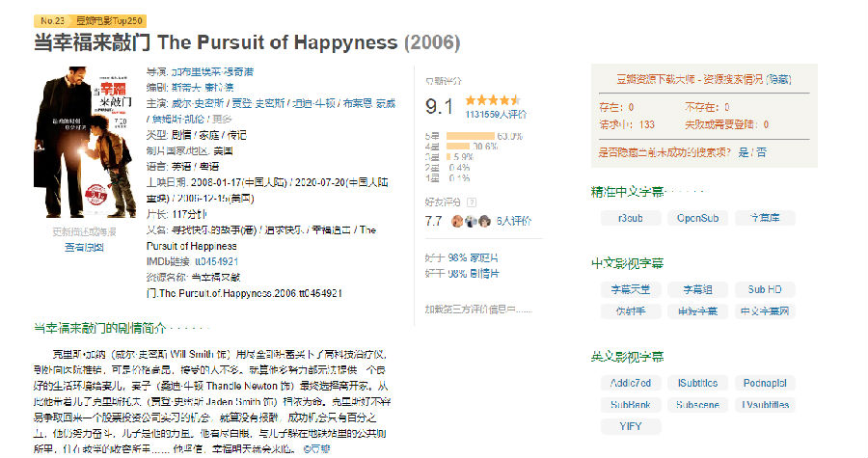The height and width of the screenshot is (458, 868).
Task: Click the movie title heading text
Action: 247,42
